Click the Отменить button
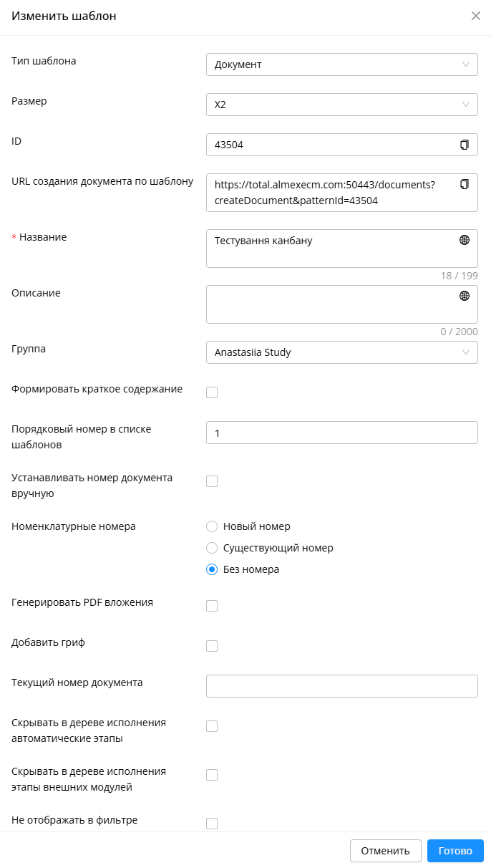 [386, 851]
